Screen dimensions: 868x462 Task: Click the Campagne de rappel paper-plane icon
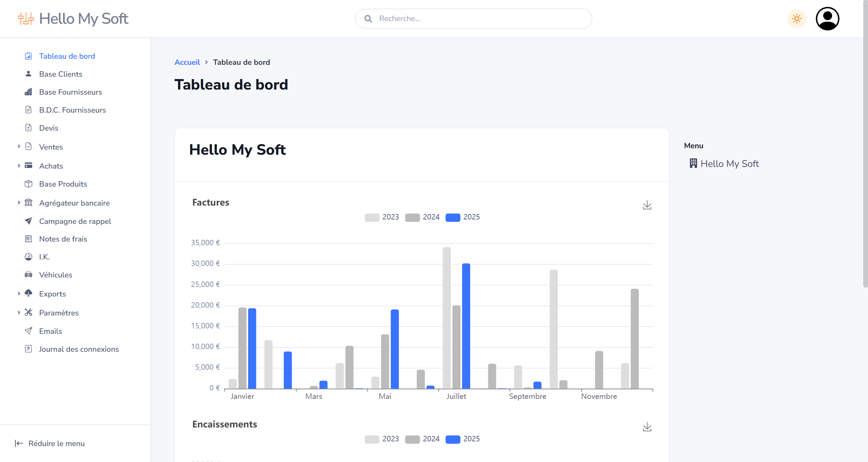28,221
